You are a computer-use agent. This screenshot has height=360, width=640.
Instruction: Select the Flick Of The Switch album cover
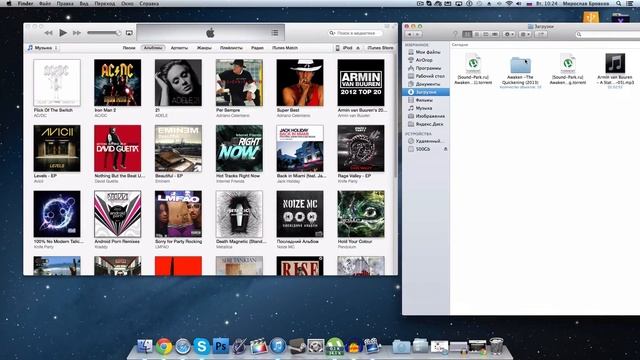(x=57, y=82)
